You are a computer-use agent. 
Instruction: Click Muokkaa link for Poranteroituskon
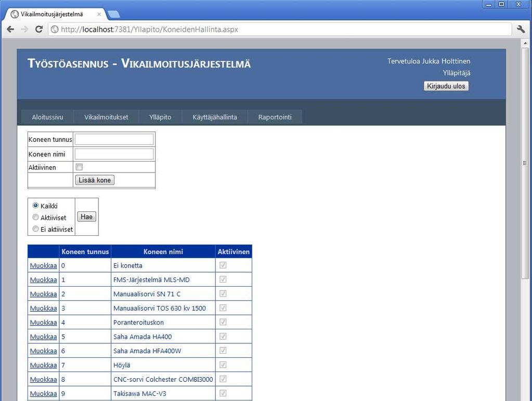[x=44, y=323]
